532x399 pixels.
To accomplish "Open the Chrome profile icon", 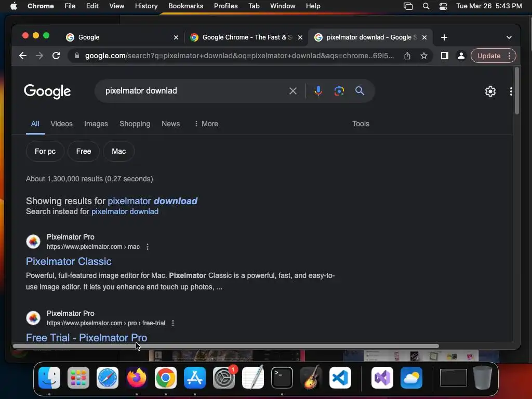I will click(461, 56).
